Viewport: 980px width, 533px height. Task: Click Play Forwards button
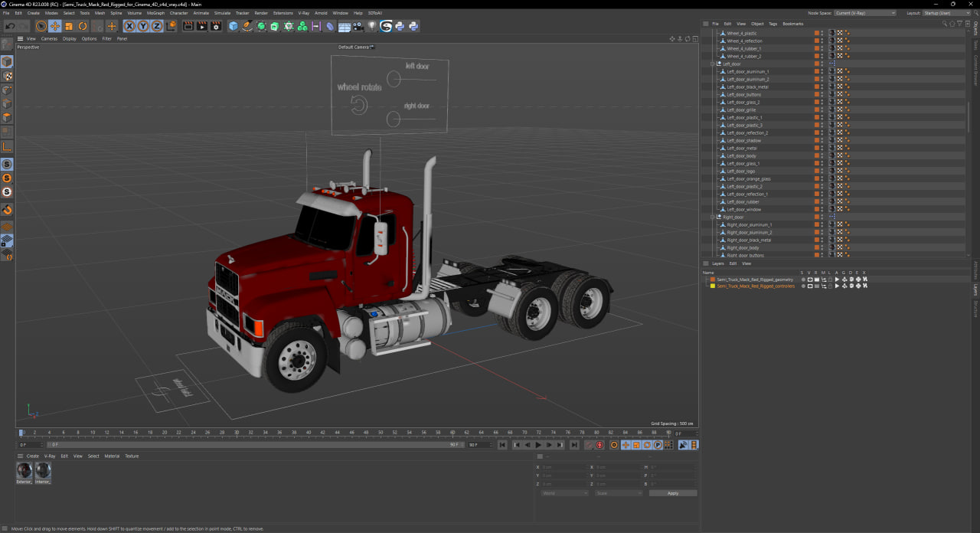(x=538, y=445)
